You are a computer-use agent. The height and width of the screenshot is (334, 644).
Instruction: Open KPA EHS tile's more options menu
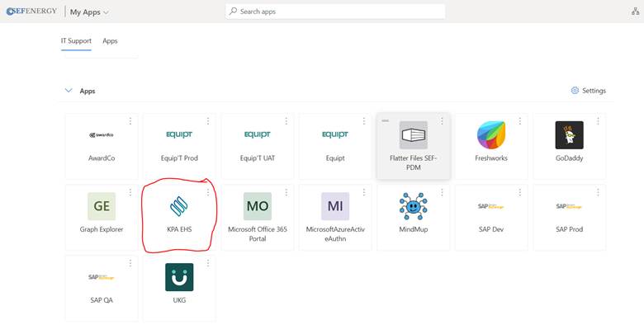[x=208, y=192]
